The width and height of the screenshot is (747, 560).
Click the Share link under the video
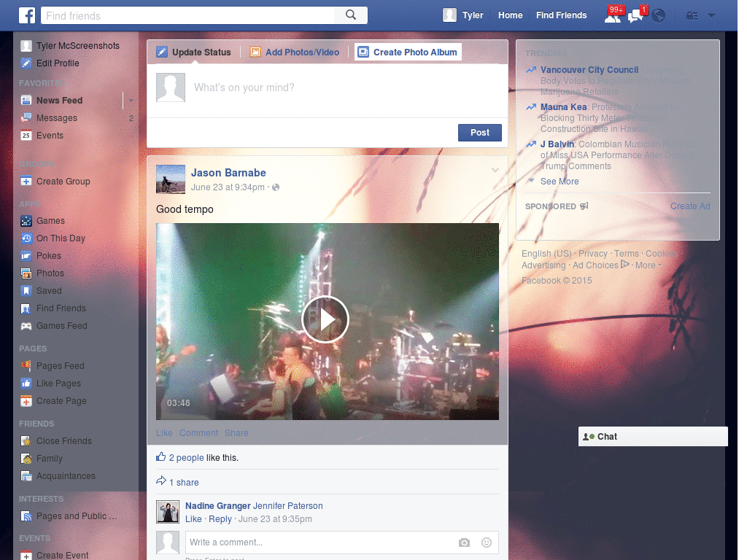click(x=236, y=433)
